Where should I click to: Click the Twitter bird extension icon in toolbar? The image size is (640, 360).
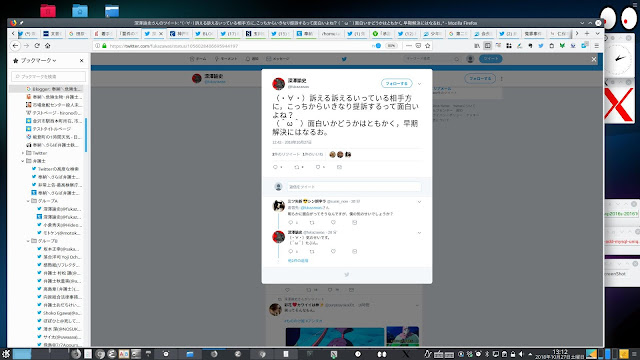541,46
